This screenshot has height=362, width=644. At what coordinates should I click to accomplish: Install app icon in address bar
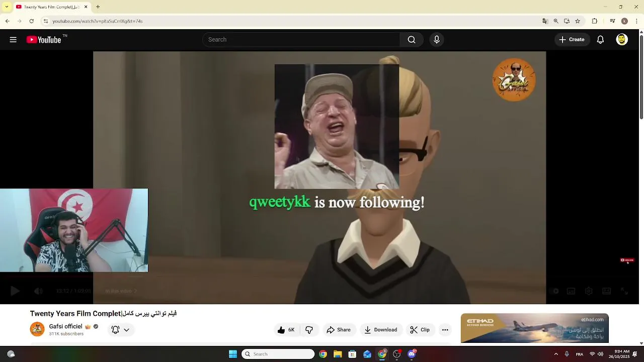(567, 21)
